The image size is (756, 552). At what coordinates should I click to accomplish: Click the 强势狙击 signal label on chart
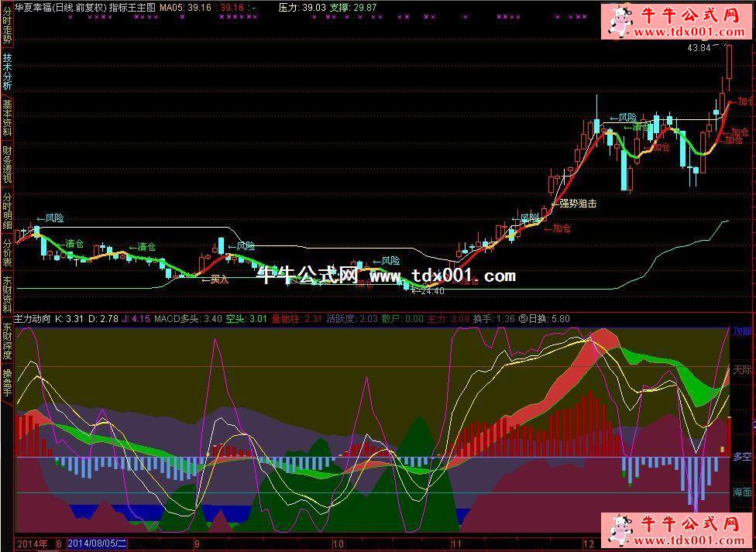(x=578, y=204)
